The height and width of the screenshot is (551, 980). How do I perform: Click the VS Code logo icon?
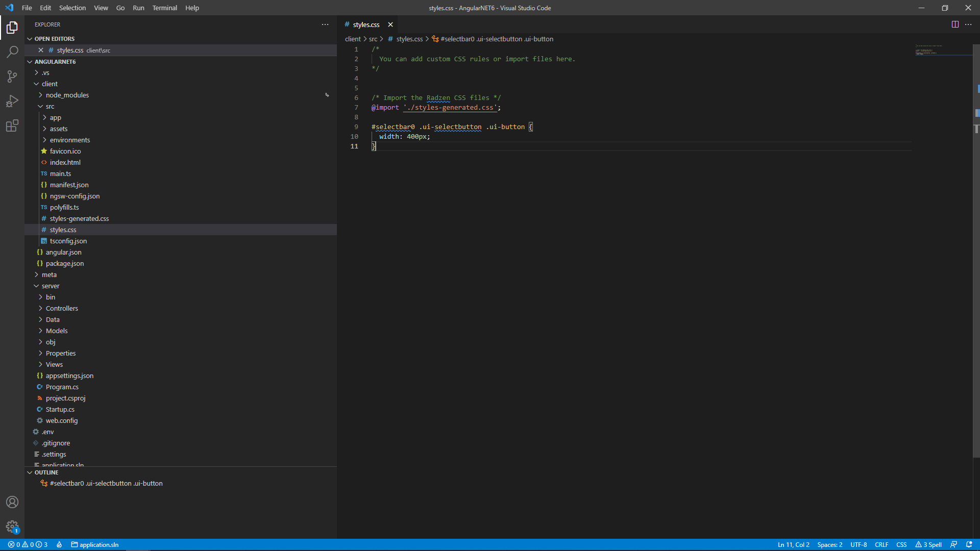click(x=9, y=8)
